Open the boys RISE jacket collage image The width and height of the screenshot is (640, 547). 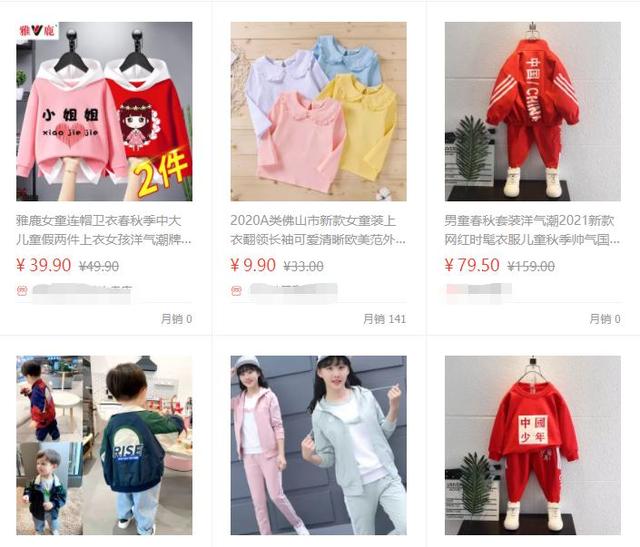click(x=104, y=445)
